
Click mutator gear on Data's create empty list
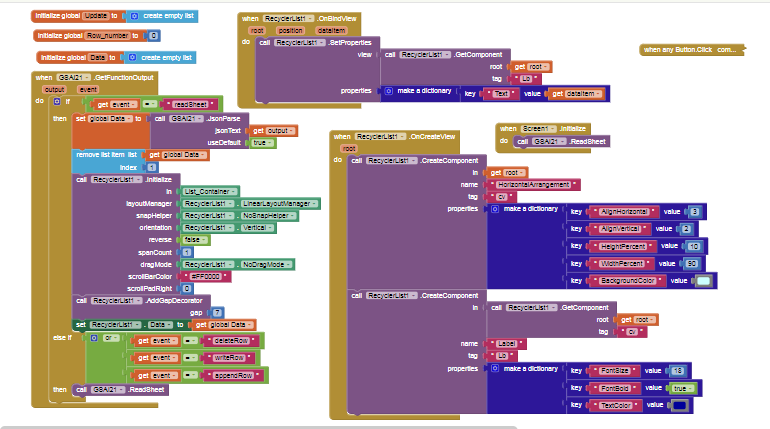pos(135,58)
